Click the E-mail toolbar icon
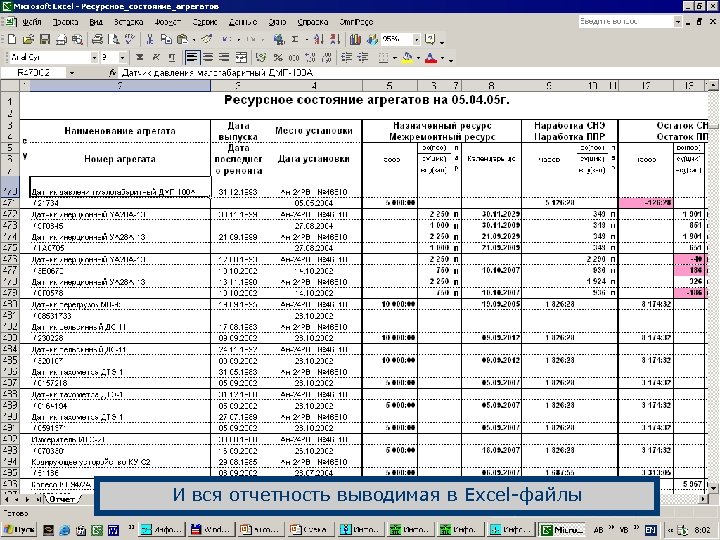 pos(61,40)
